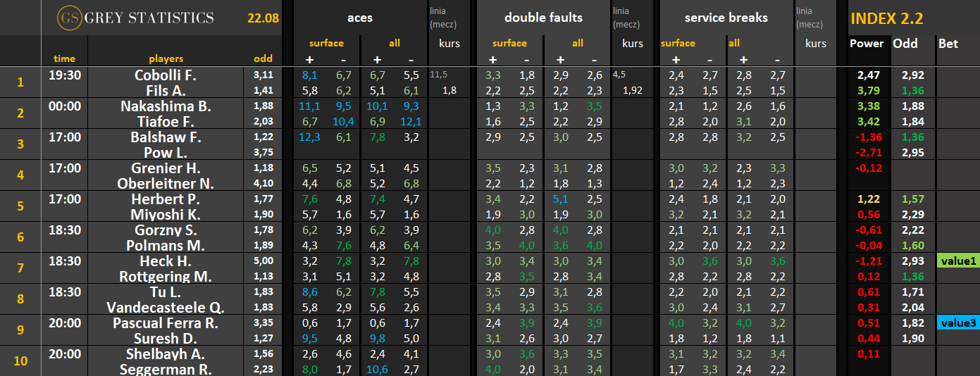Click the 20:00 time beside Shelbayh A.
Image resolution: width=980 pixels, height=376 pixels.
[x=64, y=353]
